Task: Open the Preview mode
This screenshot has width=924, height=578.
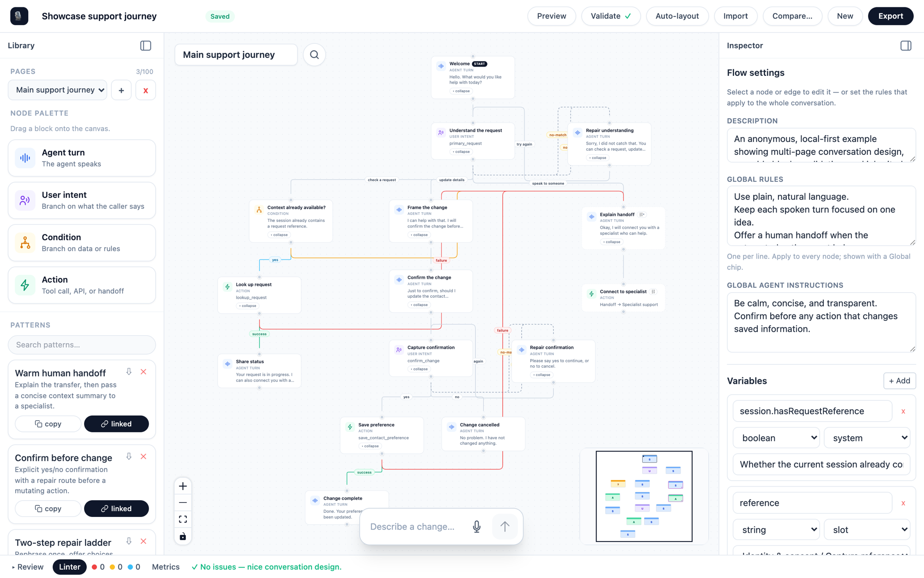Action: tap(552, 16)
